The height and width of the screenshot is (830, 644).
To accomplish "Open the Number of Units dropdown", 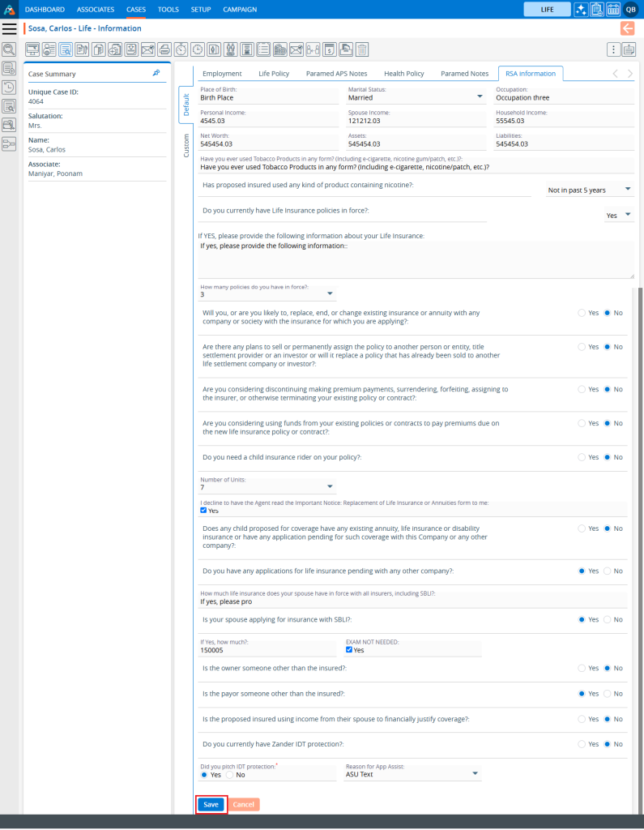I will click(330, 487).
